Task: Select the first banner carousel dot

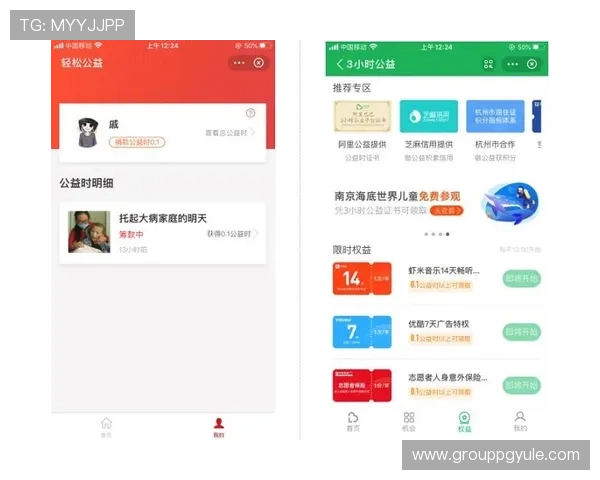Action: point(426,234)
